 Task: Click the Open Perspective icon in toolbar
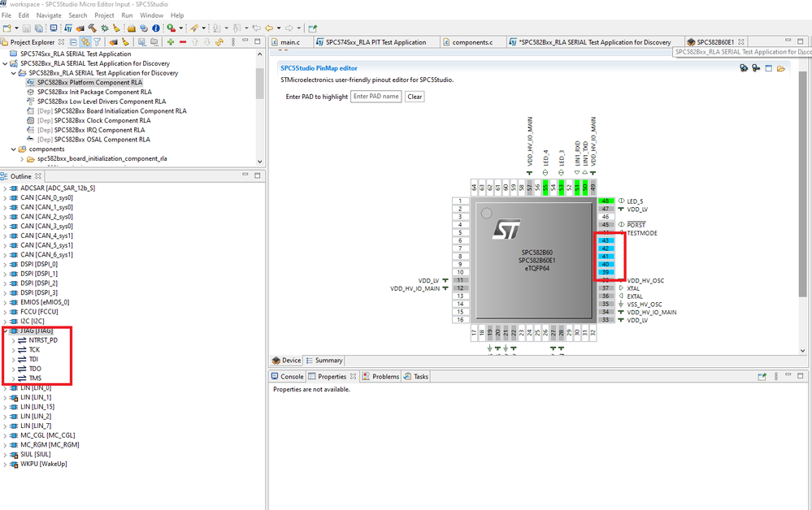pos(313,28)
